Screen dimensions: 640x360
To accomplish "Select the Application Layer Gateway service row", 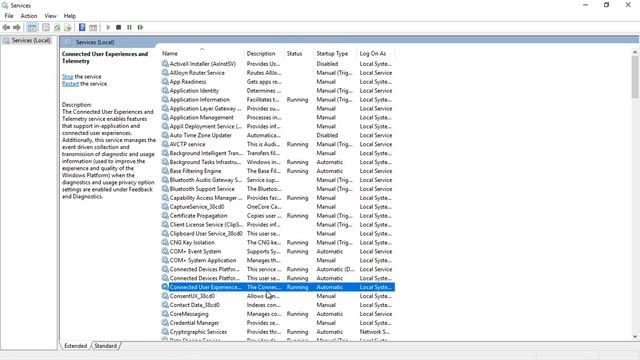I will (x=278, y=109).
